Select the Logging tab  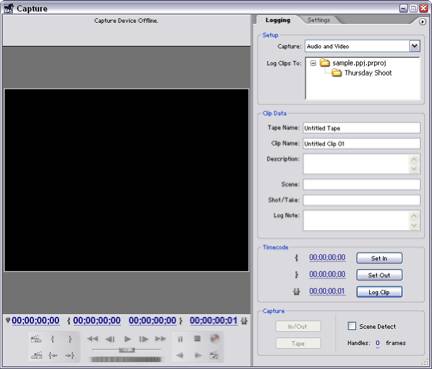[278, 20]
